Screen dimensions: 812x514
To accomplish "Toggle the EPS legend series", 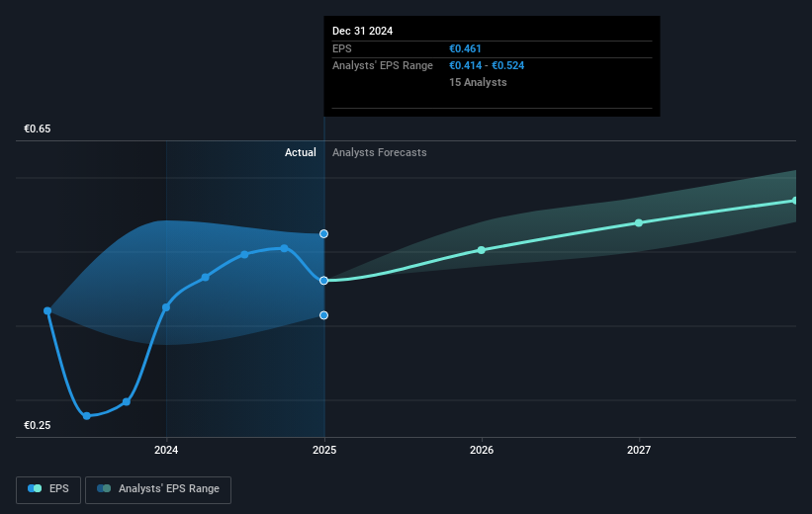I will pyautogui.click(x=48, y=489).
